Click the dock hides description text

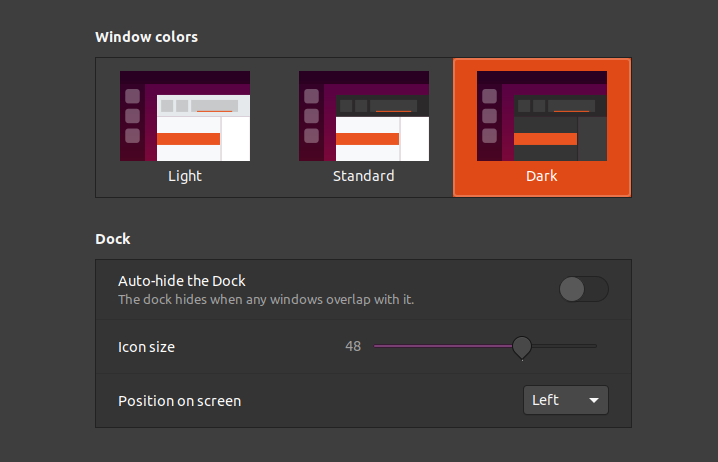point(266,299)
